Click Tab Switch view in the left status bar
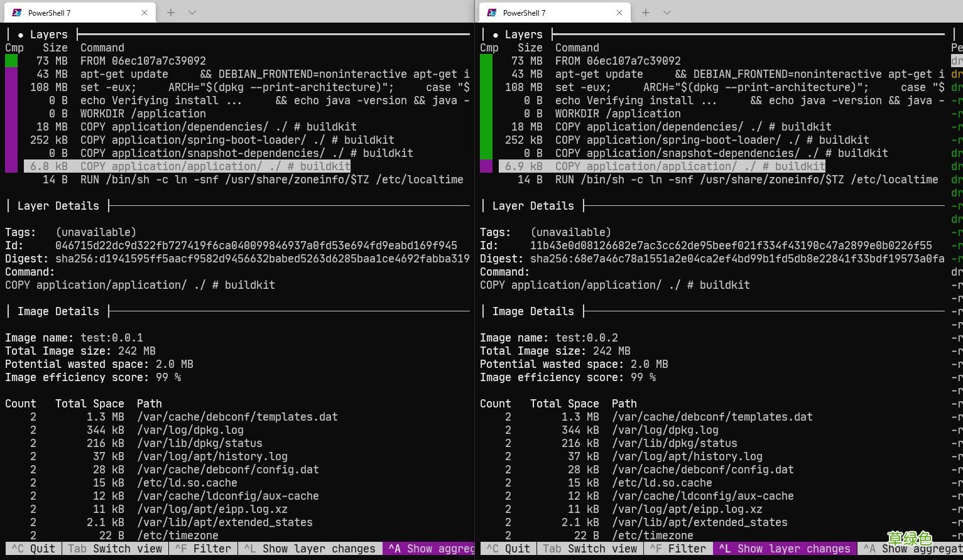 tap(115, 548)
